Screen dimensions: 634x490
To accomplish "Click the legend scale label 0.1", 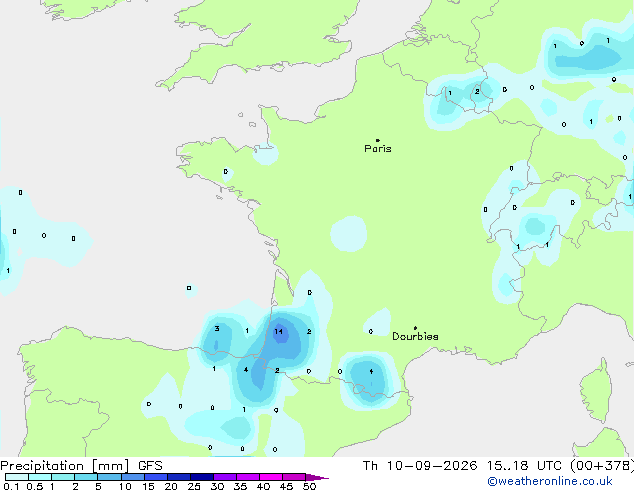I will [x=11, y=486].
